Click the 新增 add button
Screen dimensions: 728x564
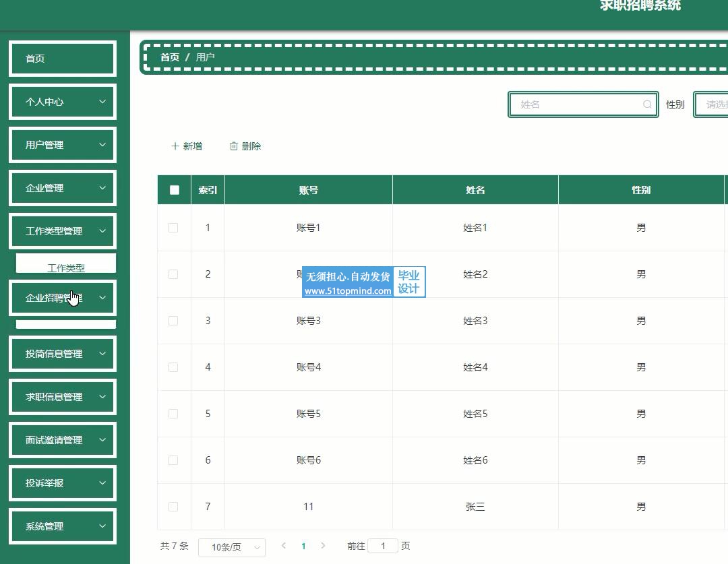(x=187, y=146)
